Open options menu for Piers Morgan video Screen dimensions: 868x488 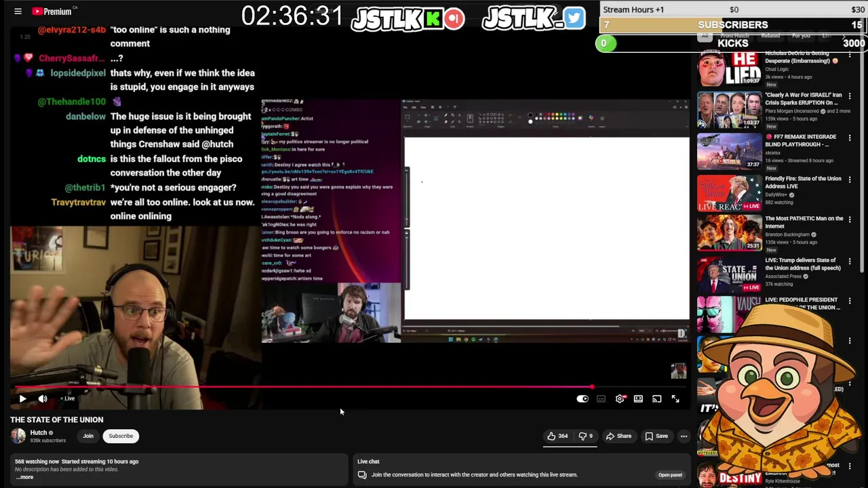coord(850,97)
